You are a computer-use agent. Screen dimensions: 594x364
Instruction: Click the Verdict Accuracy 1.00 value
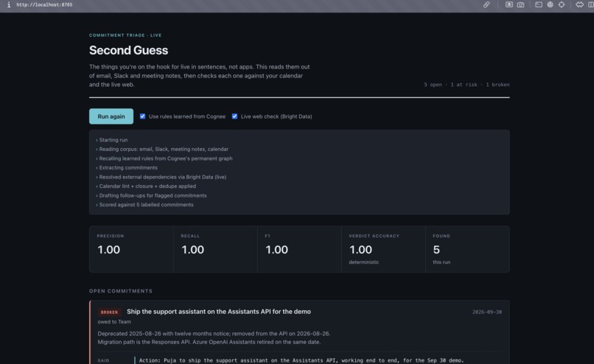coord(360,250)
